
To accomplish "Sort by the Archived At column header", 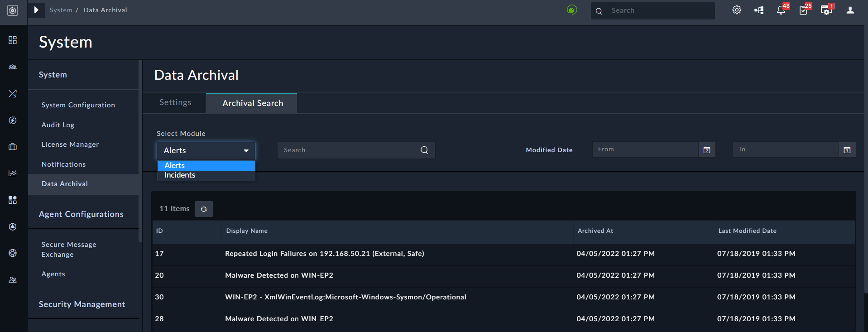I will click(x=595, y=231).
